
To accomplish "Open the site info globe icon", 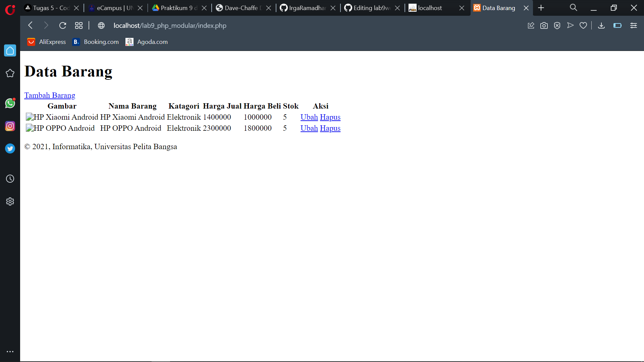I will point(101,25).
